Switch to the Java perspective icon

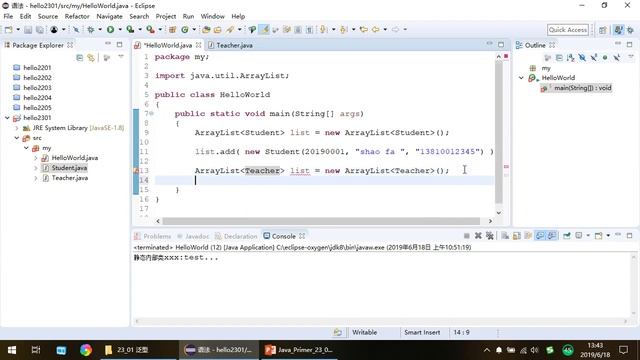pyautogui.click(x=619, y=30)
